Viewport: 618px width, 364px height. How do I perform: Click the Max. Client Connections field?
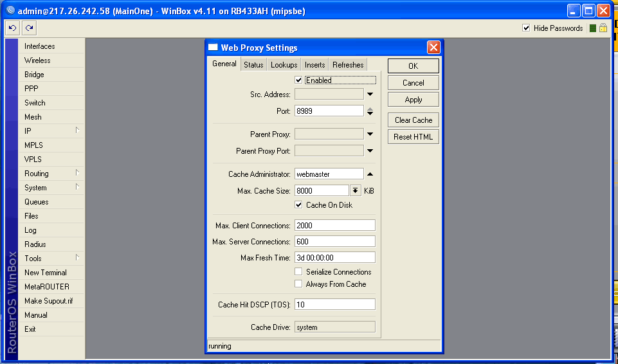pyautogui.click(x=335, y=225)
